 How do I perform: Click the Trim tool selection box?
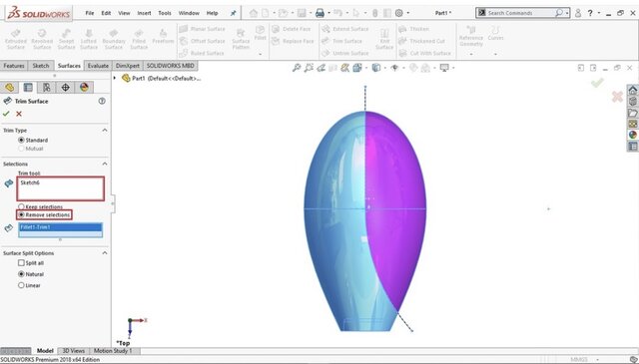click(x=60, y=188)
